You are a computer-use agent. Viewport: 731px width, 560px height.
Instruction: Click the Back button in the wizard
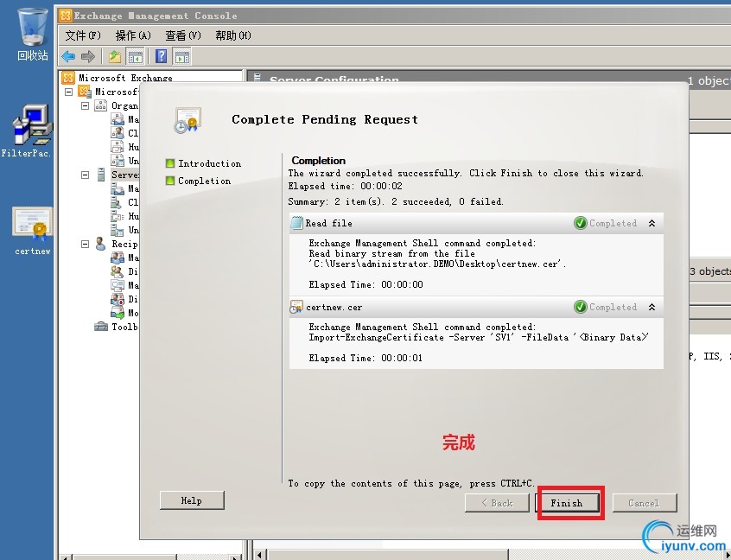497,503
